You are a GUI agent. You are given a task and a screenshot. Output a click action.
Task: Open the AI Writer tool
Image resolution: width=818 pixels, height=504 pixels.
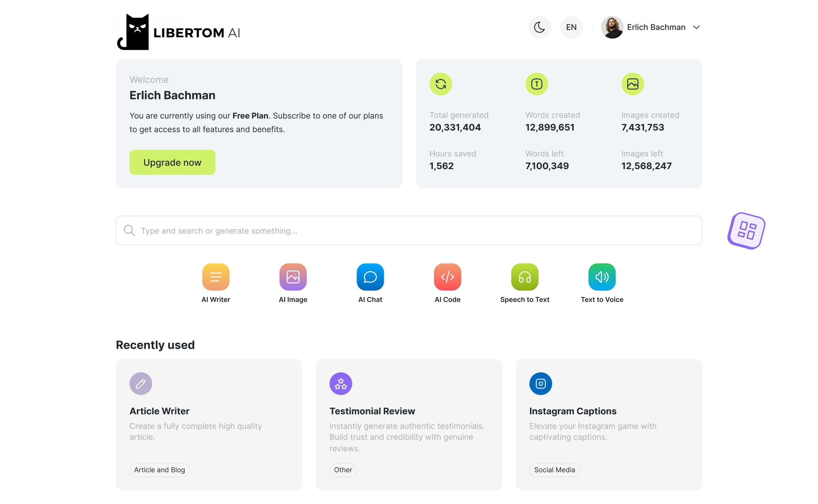[x=216, y=277]
